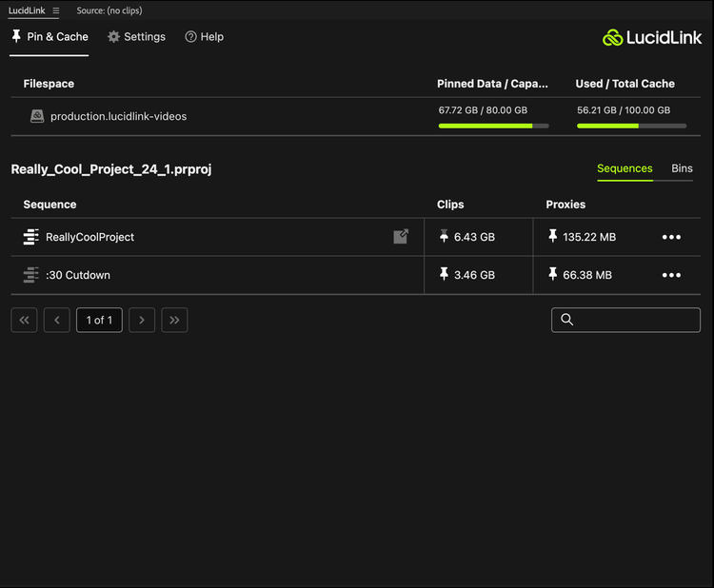Click the :30 Cutdown sequence icon
The height and width of the screenshot is (588, 714).
[31, 275]
